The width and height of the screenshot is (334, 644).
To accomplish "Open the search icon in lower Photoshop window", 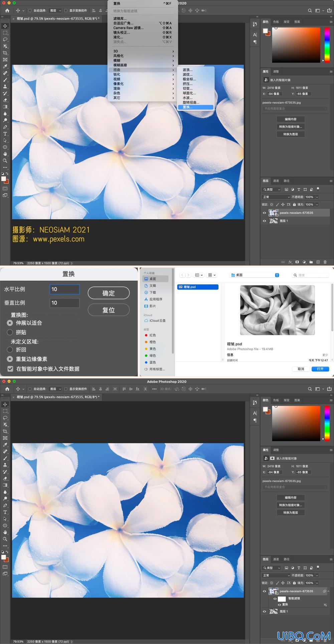I will point(310,389).
